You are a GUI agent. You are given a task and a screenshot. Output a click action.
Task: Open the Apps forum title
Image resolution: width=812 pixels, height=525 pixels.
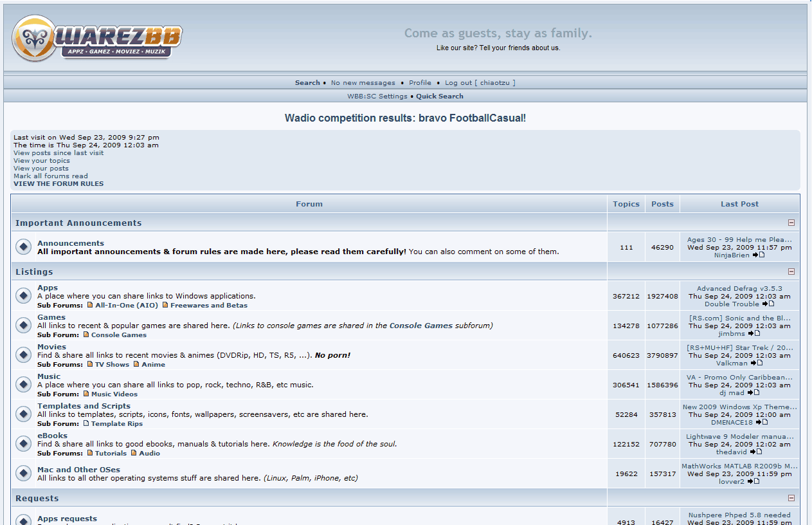[48, 288]
